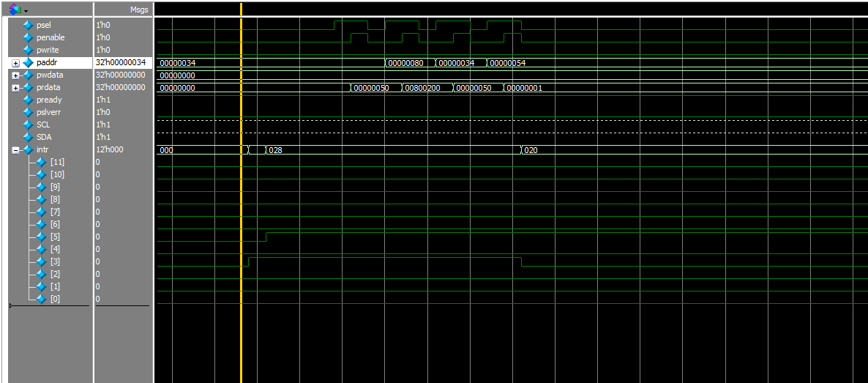Click the yellow waveform cursor line
The height and width of the screenshot is (383, 868).
pyautogui.click(x=241, y=194)
